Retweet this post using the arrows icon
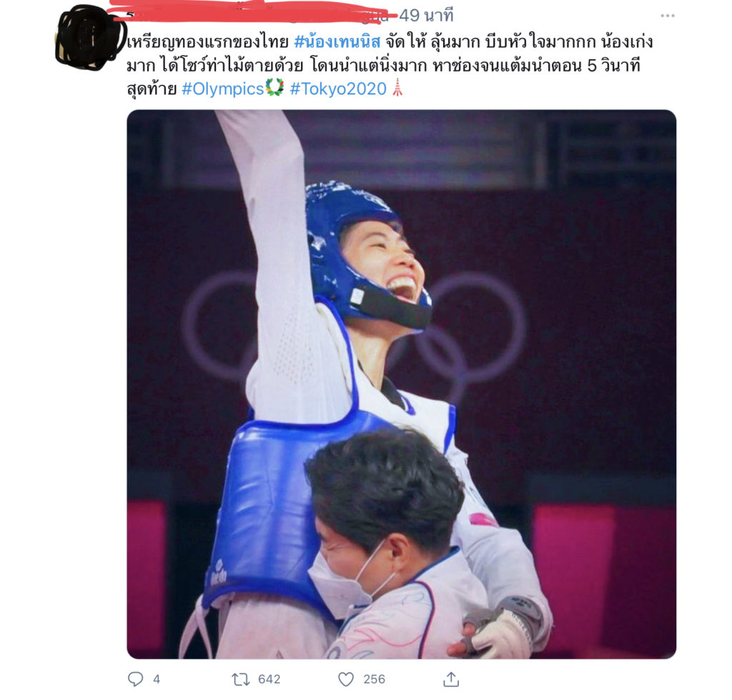Viewport: 732px width, 700px height. click(x=241, y=679)
